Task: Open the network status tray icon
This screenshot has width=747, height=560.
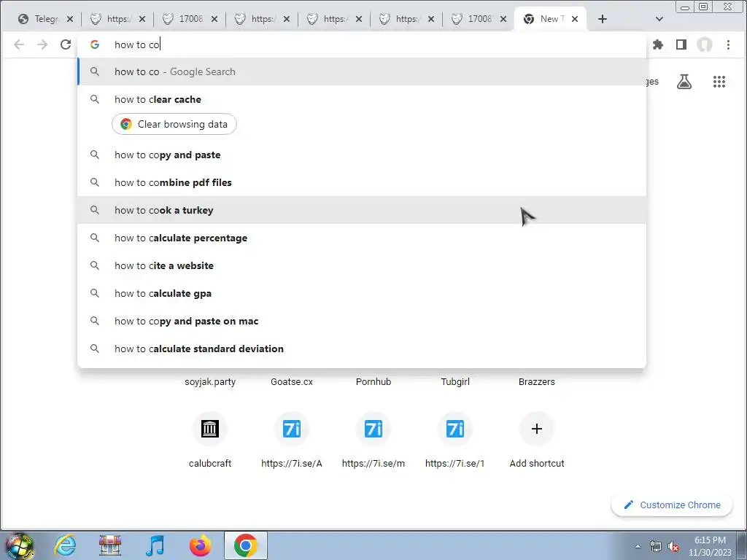Action: tap(656, 547)
